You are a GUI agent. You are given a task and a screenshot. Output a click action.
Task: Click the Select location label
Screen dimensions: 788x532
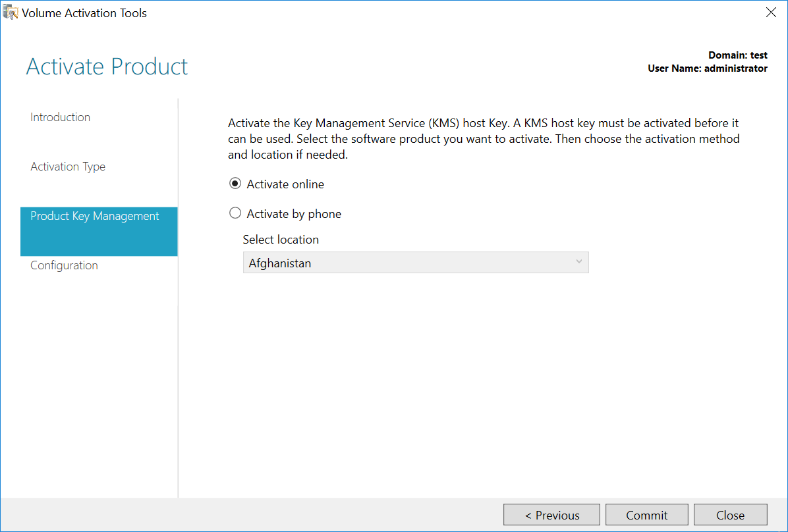click(x=281, y=240)
